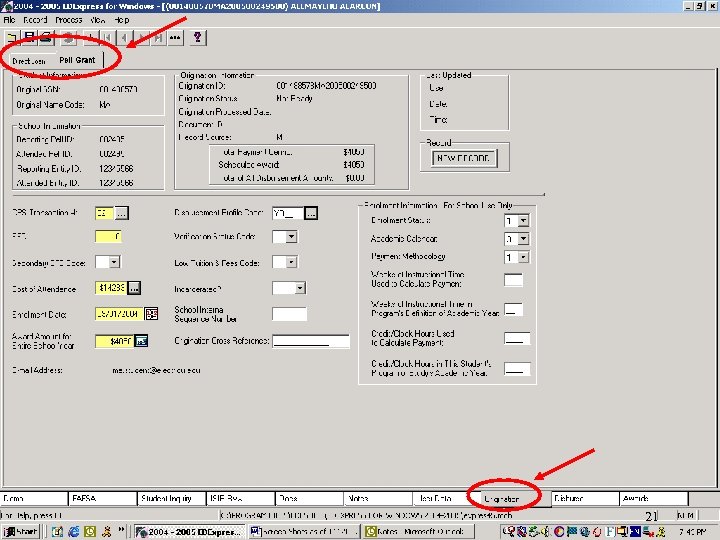Image resolution: width=720 pixels, height=540 pixels.
Task: Switch to the Microsoft Outlook Notes taskbar button
Action: 420,532
